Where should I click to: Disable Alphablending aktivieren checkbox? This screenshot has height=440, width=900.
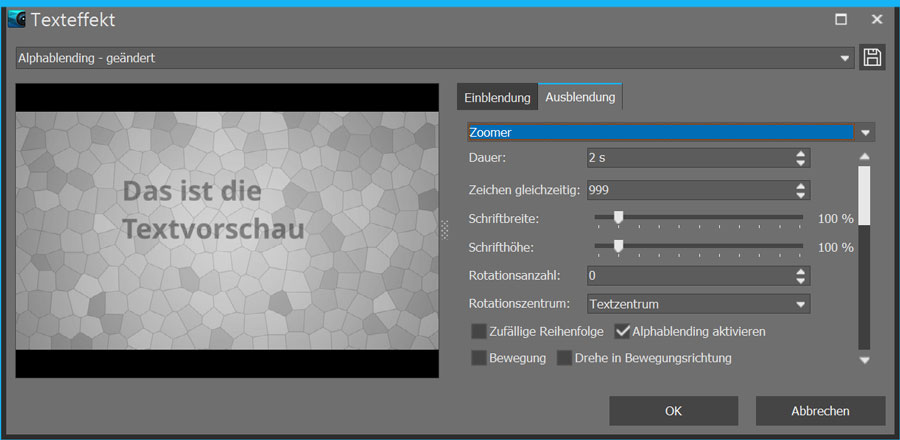623,331
